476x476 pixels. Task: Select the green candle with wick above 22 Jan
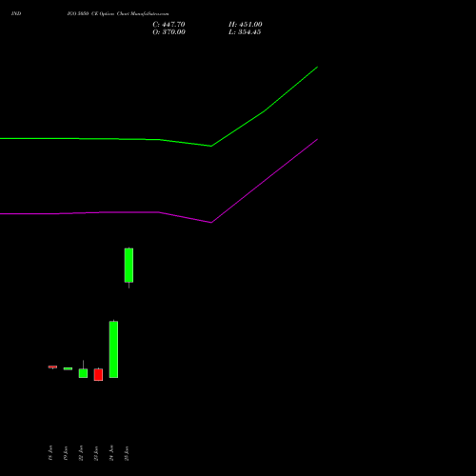point(83,373)
